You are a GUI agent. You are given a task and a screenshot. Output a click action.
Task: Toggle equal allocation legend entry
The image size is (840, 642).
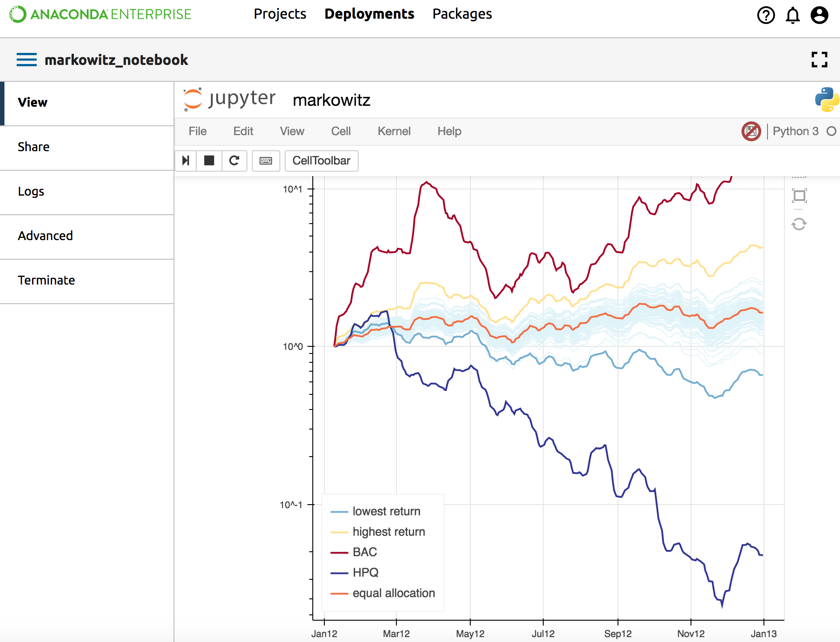tap(393, 593)
